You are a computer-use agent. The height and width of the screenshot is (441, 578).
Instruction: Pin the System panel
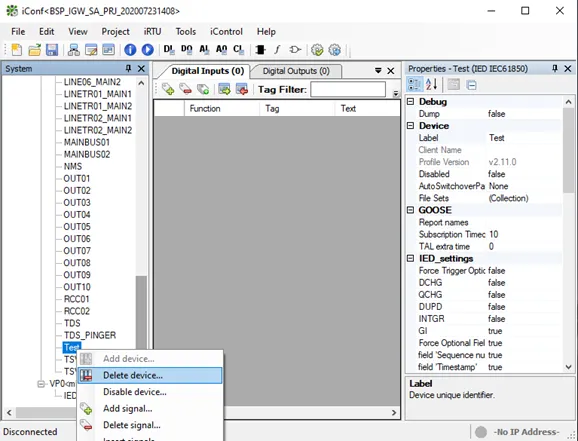coord(128,68)
